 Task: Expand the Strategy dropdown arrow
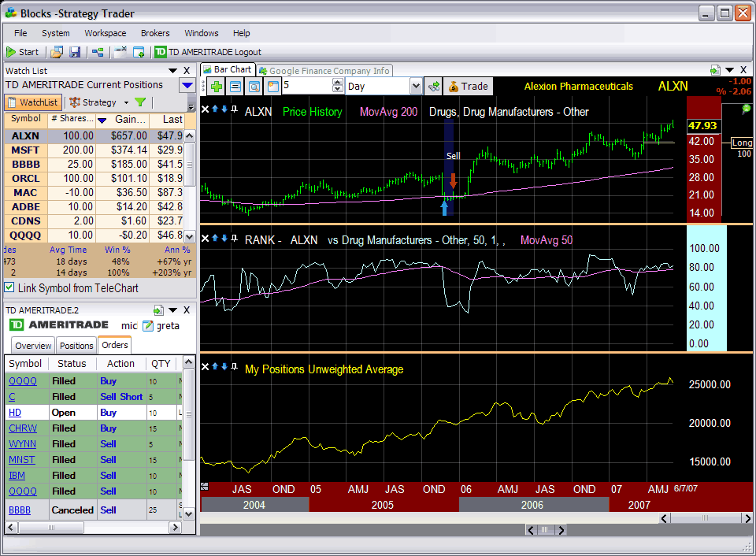126,102
